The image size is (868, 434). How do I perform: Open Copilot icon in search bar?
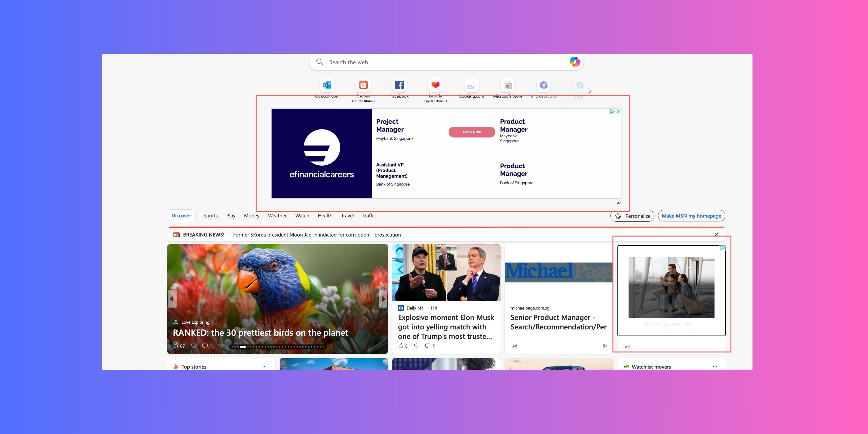[x=575, y=62]
